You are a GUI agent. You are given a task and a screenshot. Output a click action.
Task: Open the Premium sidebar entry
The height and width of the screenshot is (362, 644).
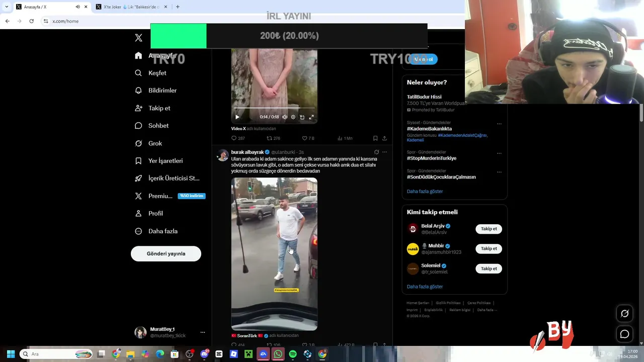170,196
